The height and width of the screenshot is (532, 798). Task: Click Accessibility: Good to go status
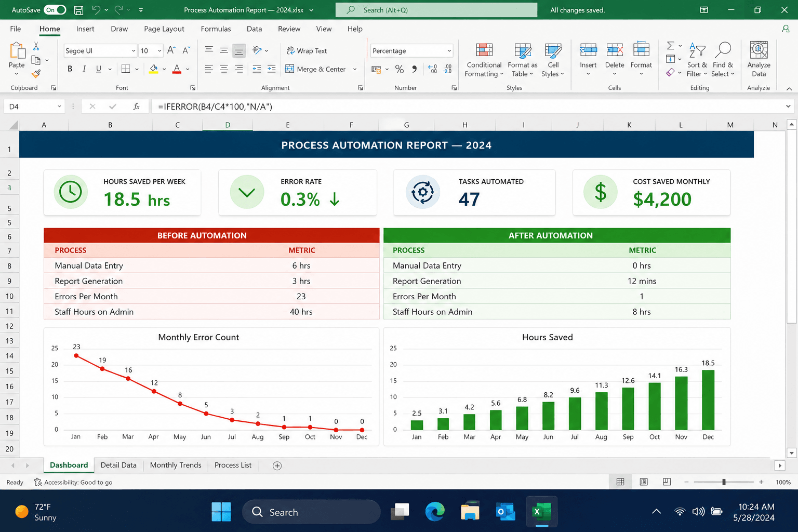click(x=73, y=482)
